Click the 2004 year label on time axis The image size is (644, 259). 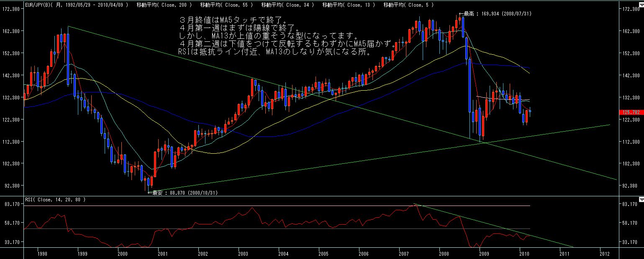283,253
